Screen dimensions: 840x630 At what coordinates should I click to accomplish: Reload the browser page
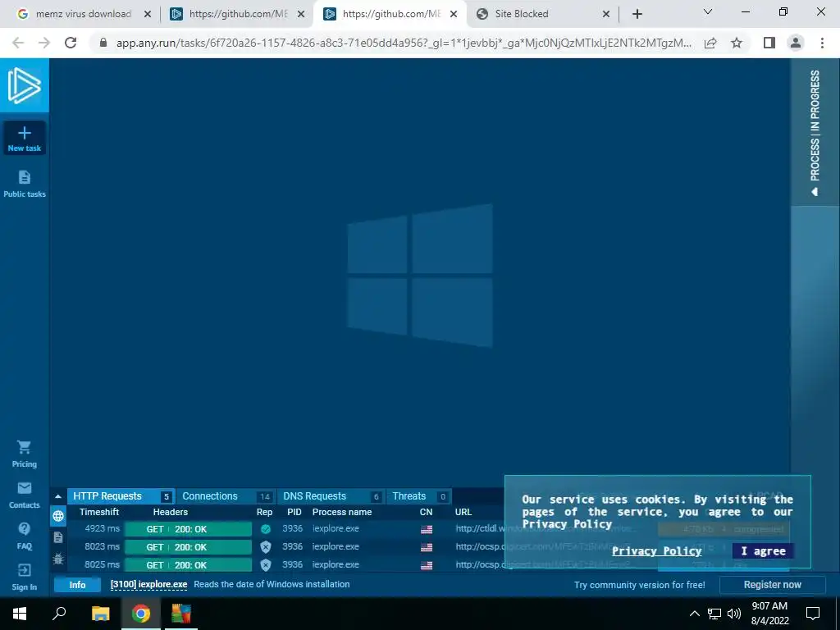[x=71, y=43]
